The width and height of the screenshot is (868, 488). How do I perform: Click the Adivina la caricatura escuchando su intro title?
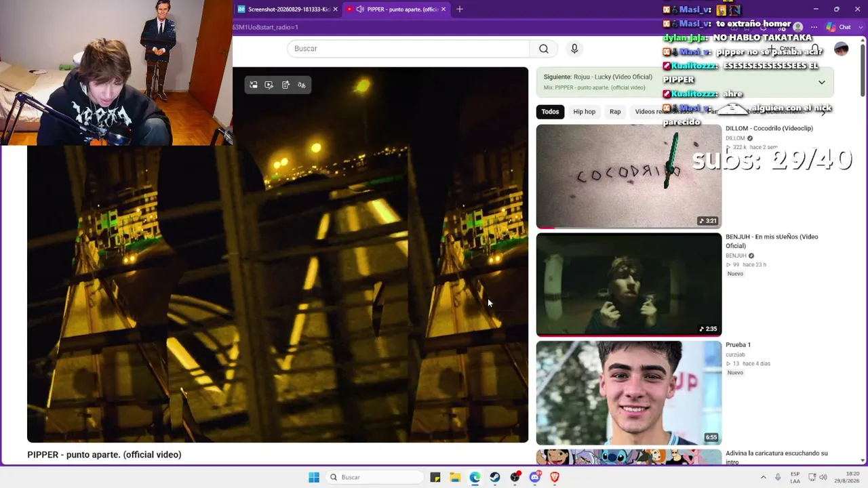coord(776,457)
